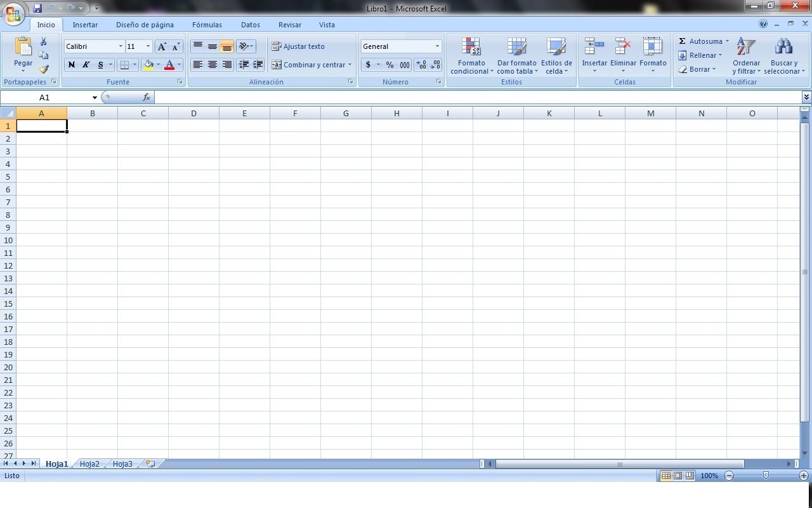Click the insert new worksheet tab icon

(x=150, y=464)
